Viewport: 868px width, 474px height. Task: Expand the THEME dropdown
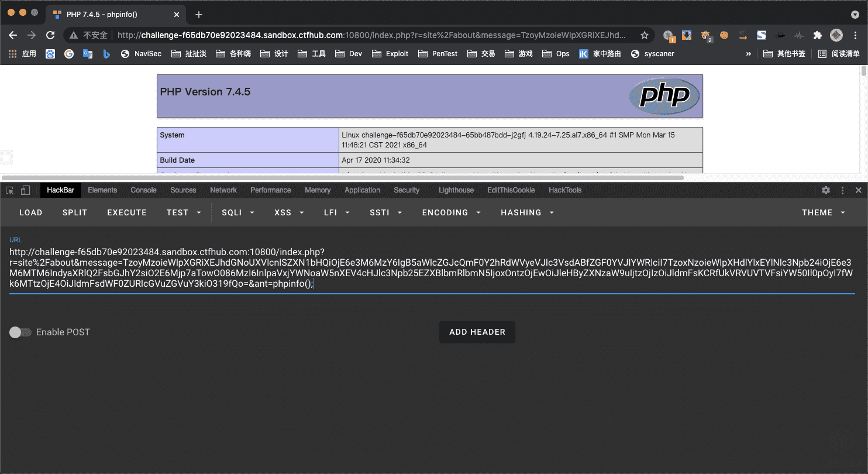[x=824, y=212]
